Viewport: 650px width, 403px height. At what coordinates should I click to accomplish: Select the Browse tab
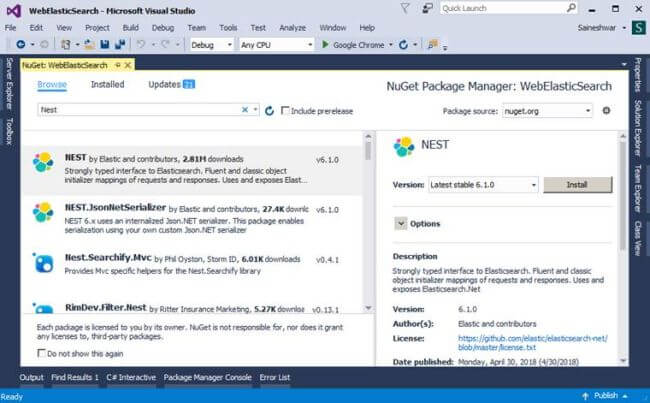point(52,84)
